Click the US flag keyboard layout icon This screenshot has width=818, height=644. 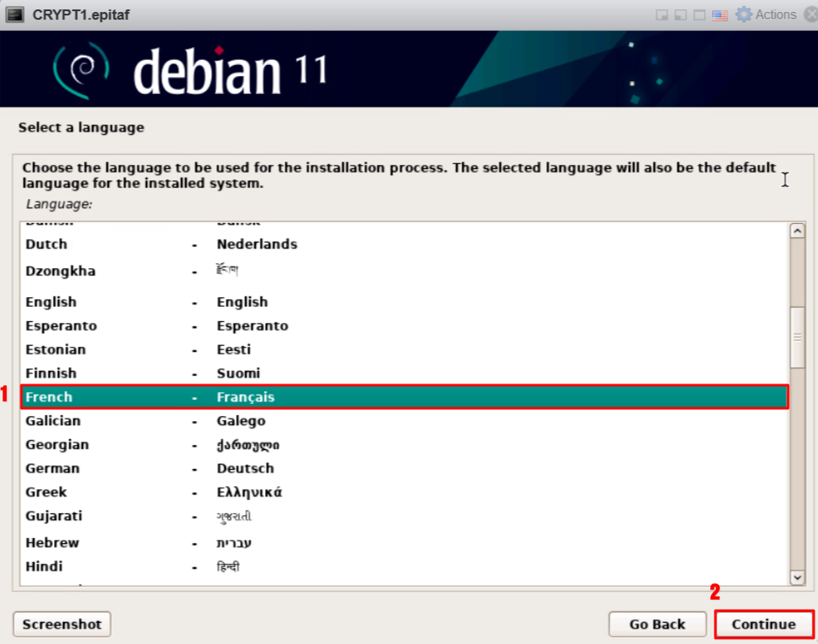pyautogui.click(x=720, y=15)
